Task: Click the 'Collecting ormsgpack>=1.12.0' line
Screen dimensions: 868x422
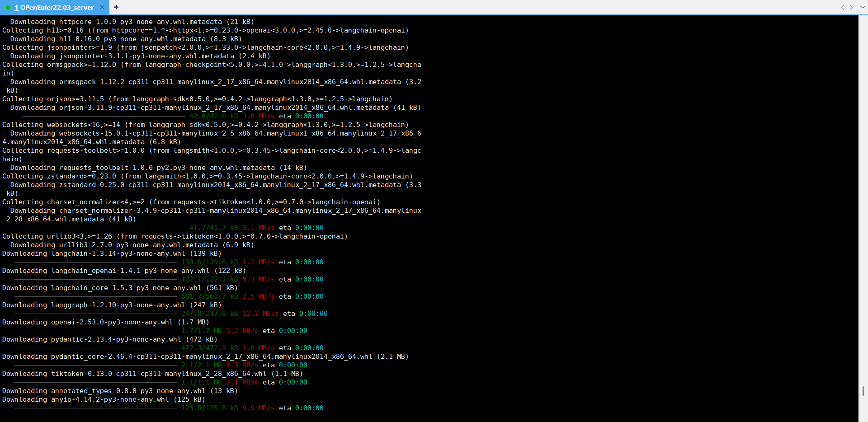Action: [212, 69]
